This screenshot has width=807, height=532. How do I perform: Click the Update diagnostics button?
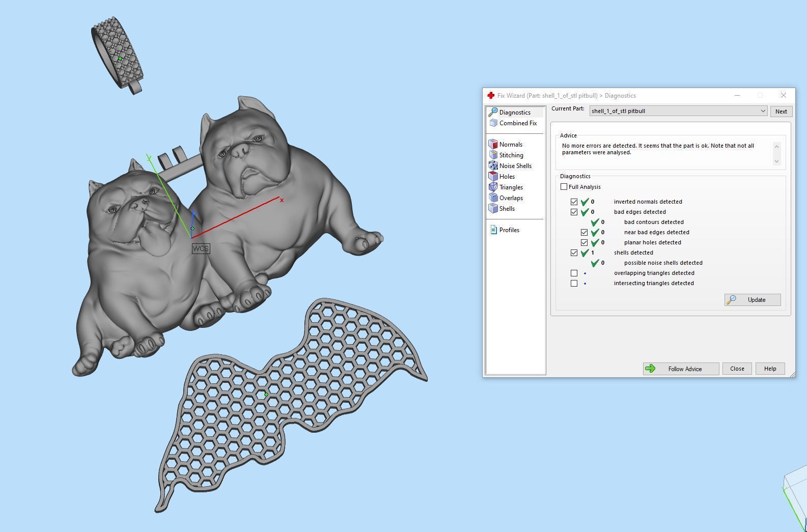752,300
